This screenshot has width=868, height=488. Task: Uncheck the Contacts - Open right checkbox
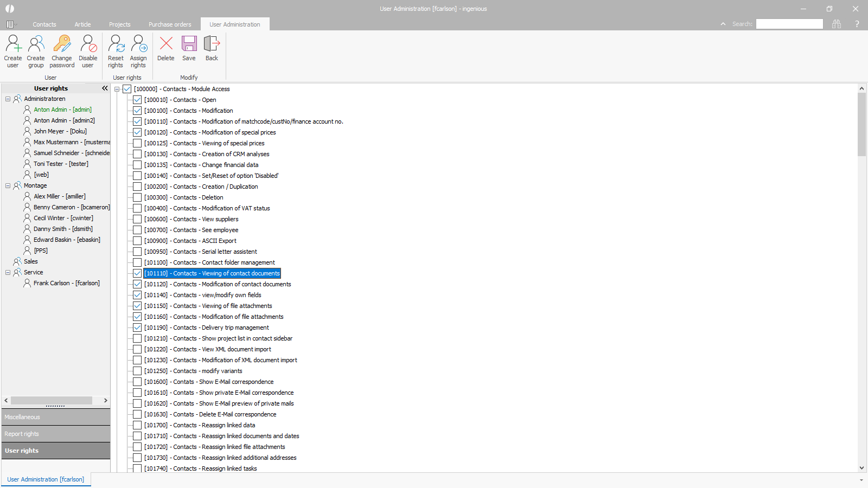click(x=137, y=100)
